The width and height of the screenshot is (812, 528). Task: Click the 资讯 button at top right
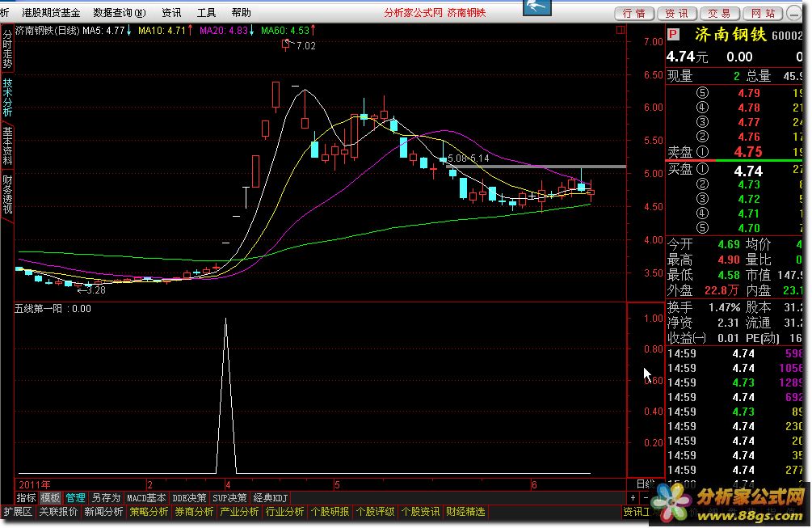click(677, 14)
